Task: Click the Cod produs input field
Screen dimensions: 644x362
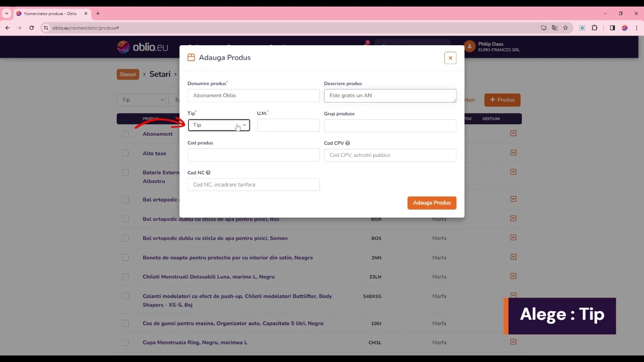Action: pos(254,155)
